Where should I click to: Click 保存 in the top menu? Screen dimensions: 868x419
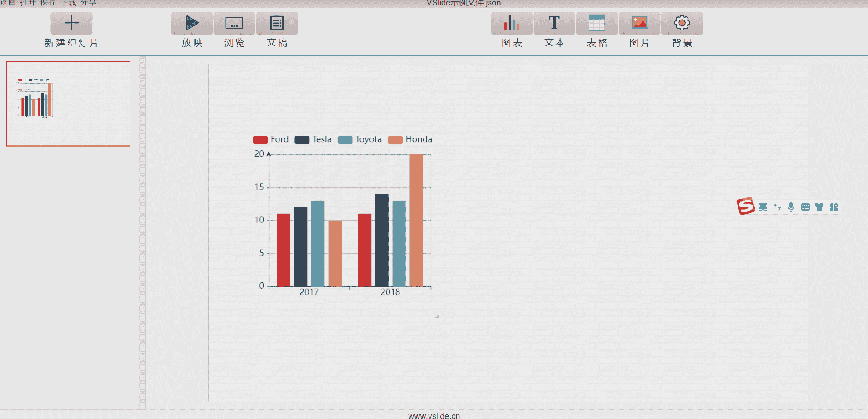pos(48,3)
